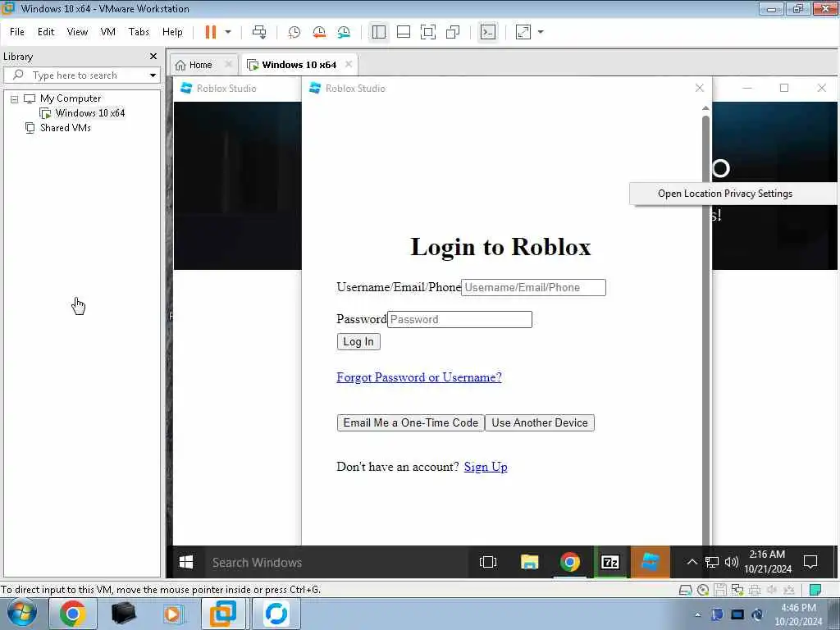Click Open Location Privacy Settings
Viewport: 840px width, 630px height.
[x=725, y=194]
